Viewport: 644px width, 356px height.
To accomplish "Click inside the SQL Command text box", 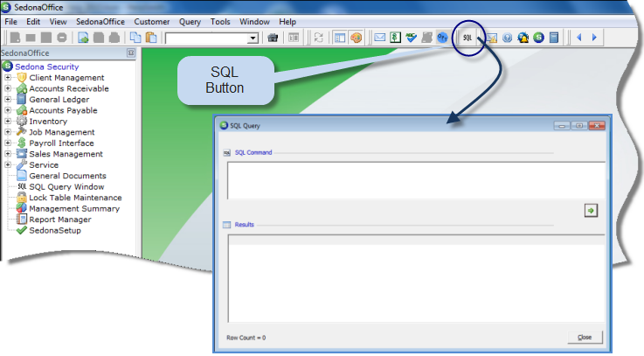I will [x=416, y=180].
